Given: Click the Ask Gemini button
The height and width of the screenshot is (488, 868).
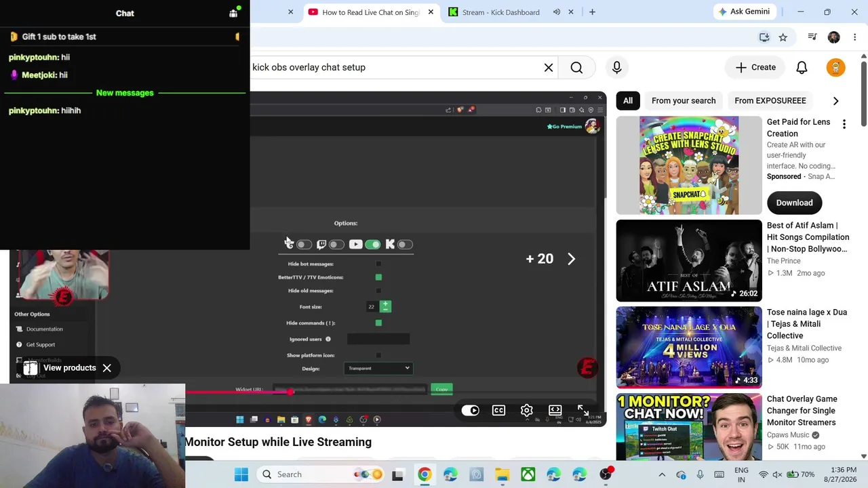Looking at the screenshot, I should click(744, 12).
